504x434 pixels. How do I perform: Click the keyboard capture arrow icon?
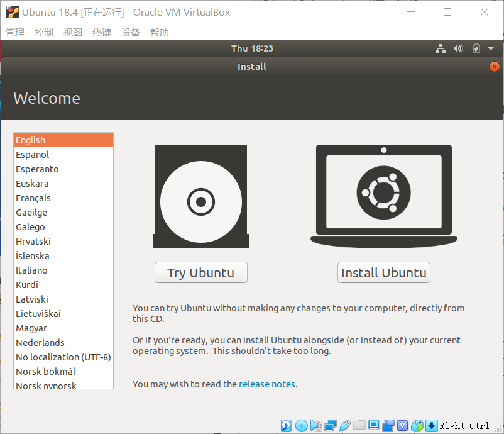coord(431,426)
